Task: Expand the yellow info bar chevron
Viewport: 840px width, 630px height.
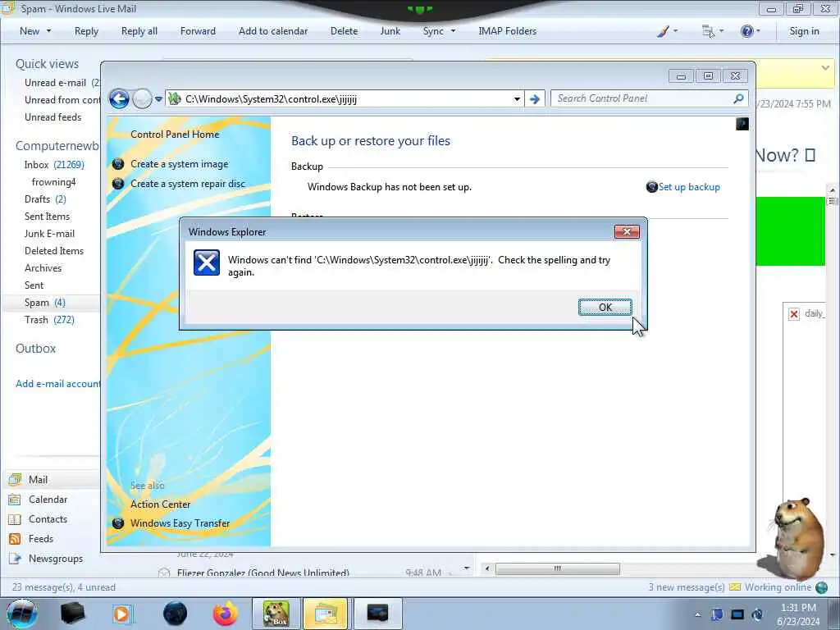Action: pos(825,67)
